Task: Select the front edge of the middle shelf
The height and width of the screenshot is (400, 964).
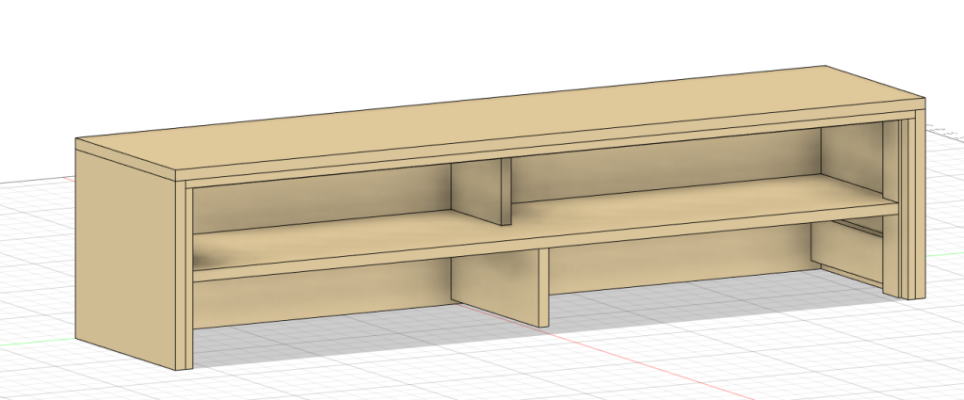Action: pos(546,241)
